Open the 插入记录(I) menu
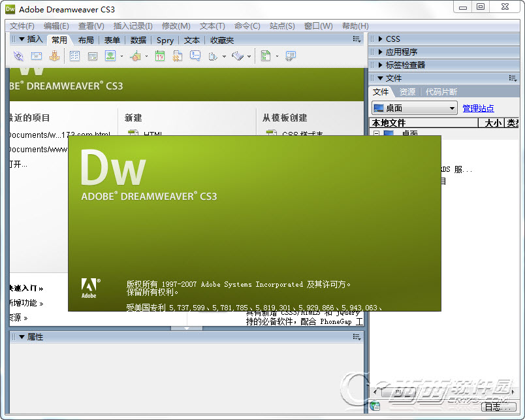 133,26
